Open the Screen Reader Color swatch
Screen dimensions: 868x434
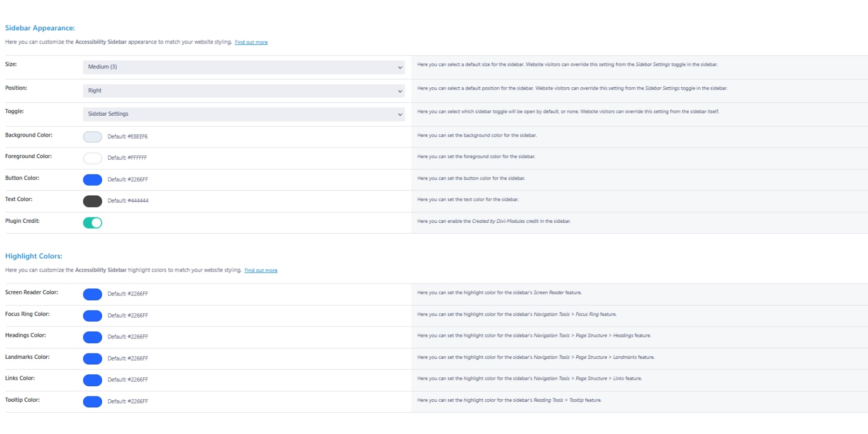93,294
